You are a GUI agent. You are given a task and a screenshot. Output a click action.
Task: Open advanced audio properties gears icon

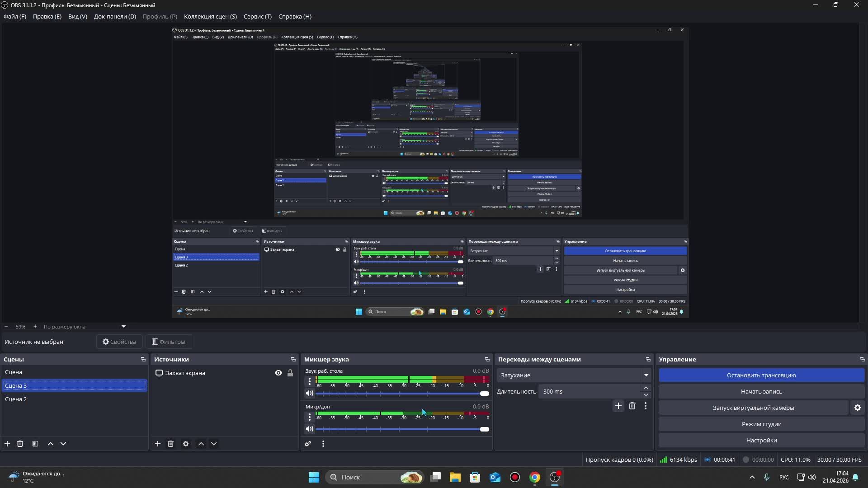point(308,444)
